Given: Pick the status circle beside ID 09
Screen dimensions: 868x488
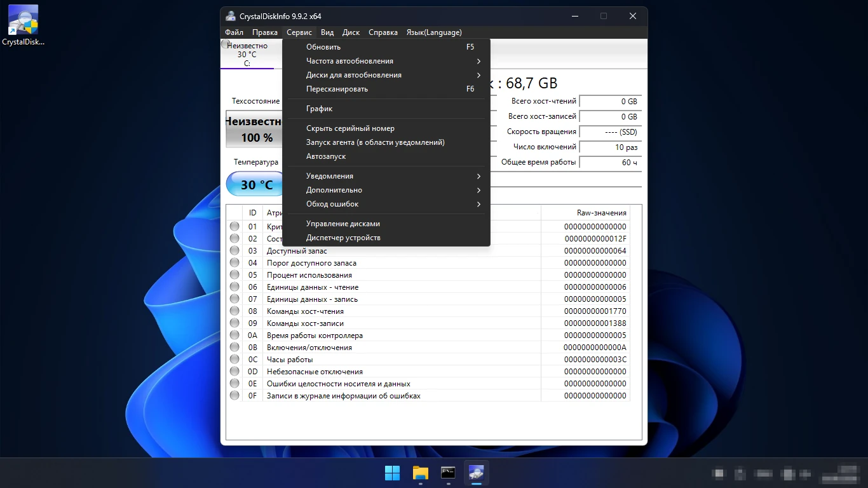Looking at the screenshot, I should click(234, 323).
